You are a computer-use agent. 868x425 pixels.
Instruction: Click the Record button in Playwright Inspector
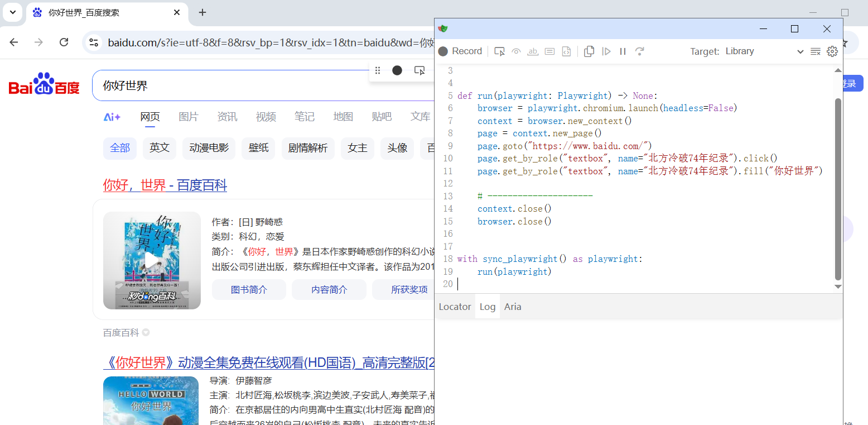click(460, 51)
